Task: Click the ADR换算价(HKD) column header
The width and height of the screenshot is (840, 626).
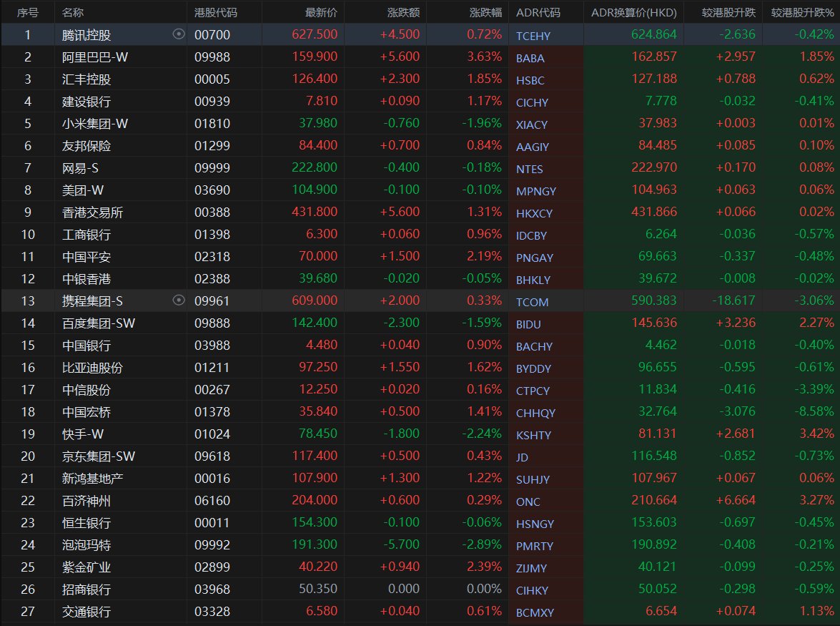Action: click(633, 13)
